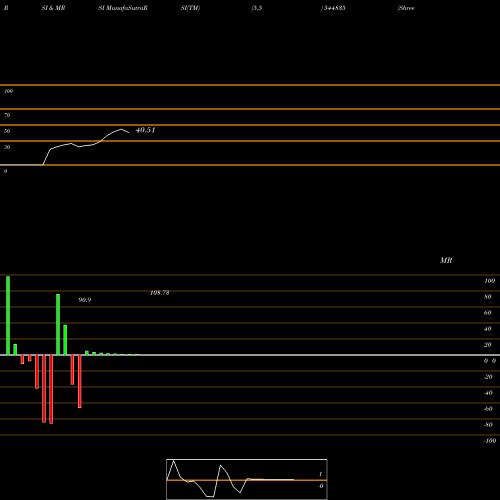500x500 pixels.
Task: Click the 100 label on the MR right axis
Action: click(489, 281)
